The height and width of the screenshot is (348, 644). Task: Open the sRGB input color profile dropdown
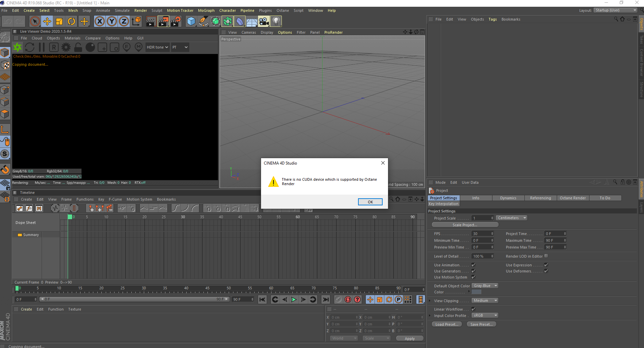pos(485,316)
